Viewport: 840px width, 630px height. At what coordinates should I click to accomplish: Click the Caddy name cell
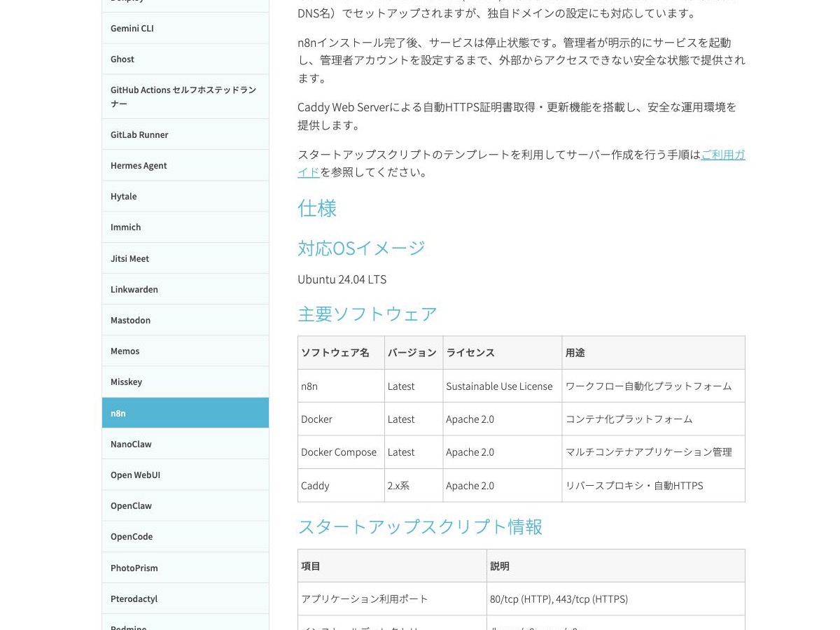pyautogui.click(x=341, y=485)
